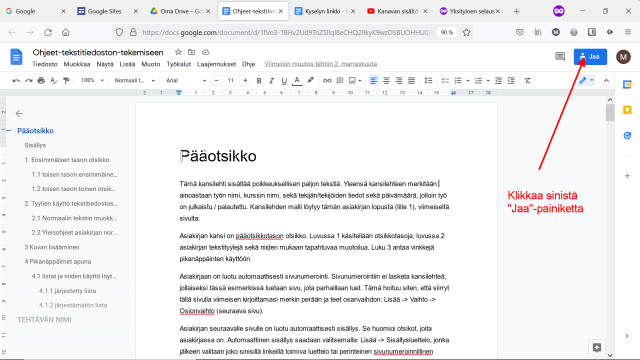640x360 pixels.
Task: Open the Docs home icon
Action: tap(16, 57)
